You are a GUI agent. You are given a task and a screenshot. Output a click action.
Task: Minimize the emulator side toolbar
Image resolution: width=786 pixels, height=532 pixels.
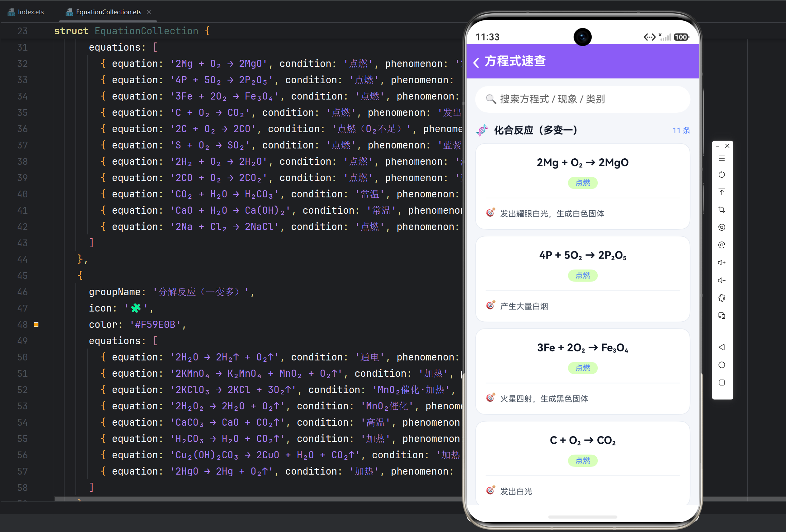(x=717, y=146)
